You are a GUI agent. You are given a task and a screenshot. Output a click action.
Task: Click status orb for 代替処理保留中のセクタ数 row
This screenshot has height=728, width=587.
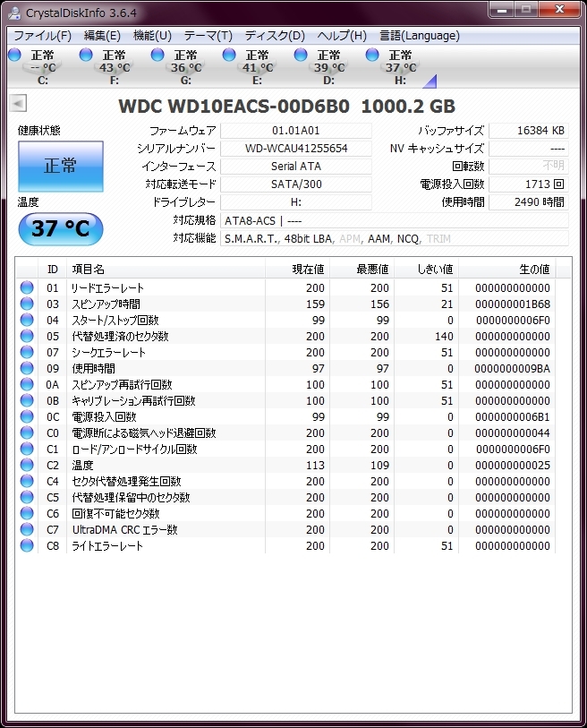pyautogui.click(x=27, y=497)
